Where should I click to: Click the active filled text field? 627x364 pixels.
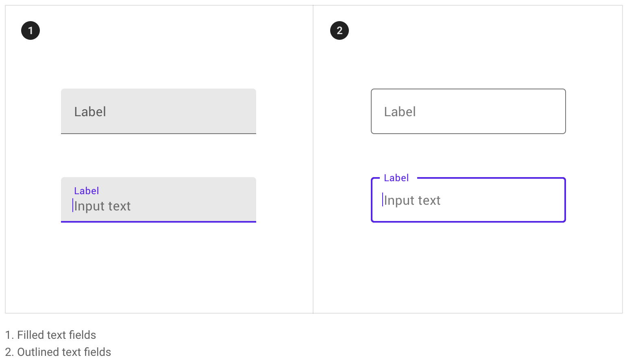point(159,200)
